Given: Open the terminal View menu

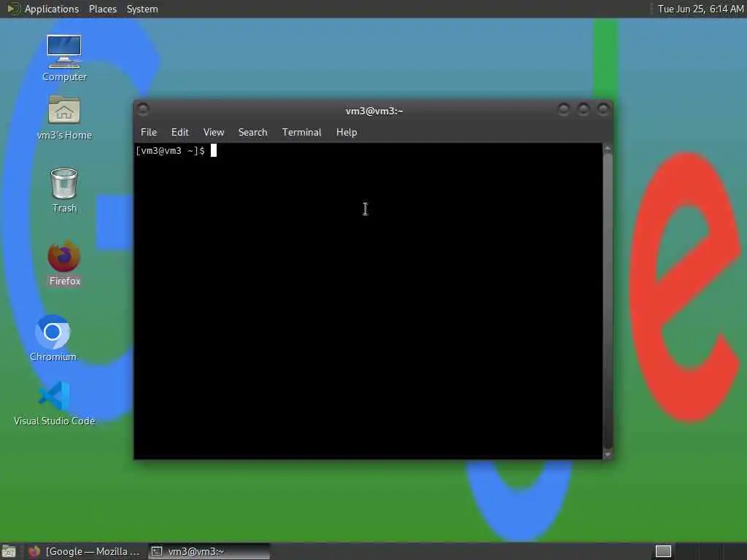Looking at the screenshot, I should [214, 133].
